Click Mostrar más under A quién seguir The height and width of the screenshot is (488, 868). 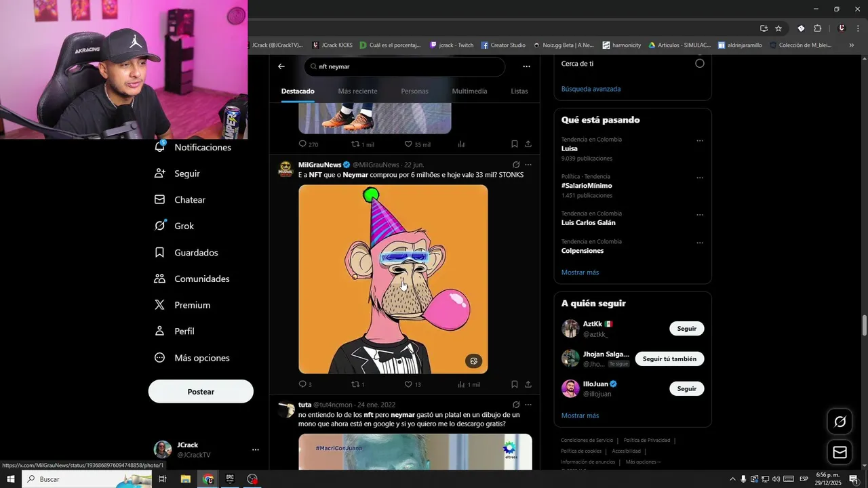[x=580, y=415]
